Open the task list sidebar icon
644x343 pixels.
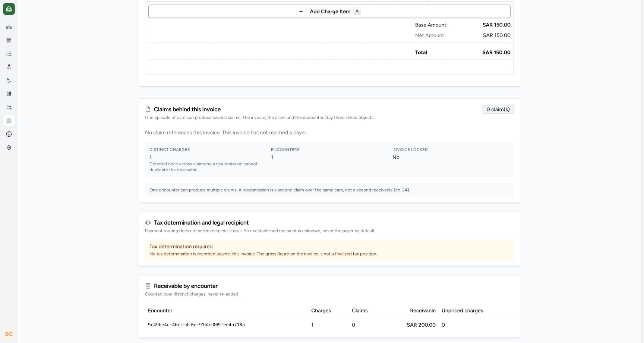(9, 54)
